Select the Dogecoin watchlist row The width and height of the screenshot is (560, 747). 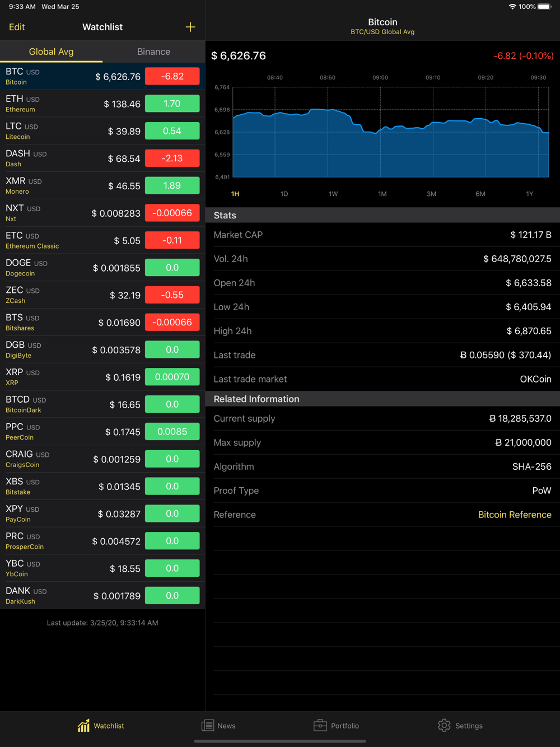tap(102, 268)
